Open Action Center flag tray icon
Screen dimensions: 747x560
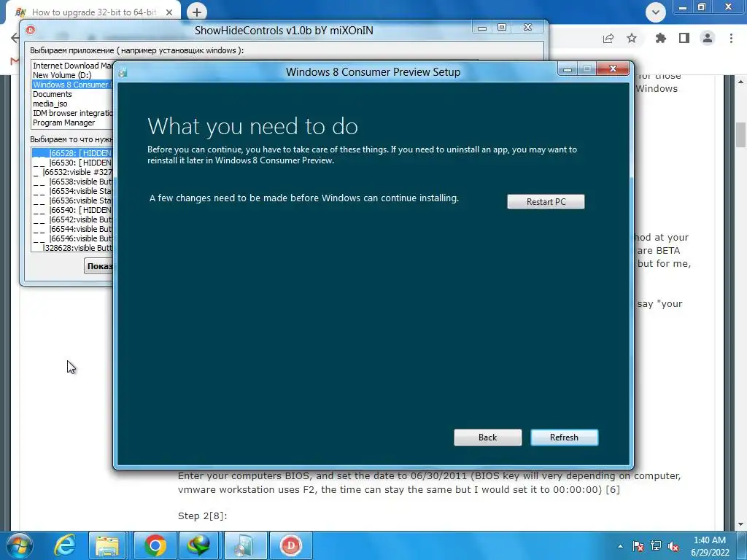click(638, 546)
